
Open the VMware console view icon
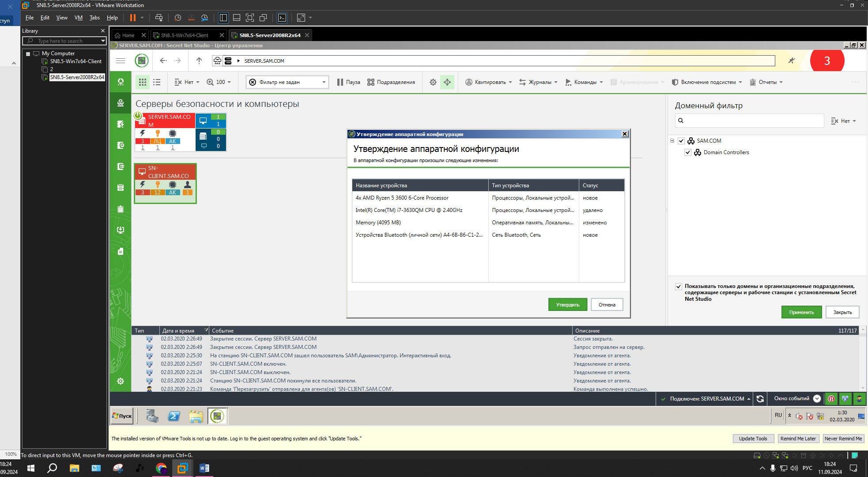pos(282,18)
